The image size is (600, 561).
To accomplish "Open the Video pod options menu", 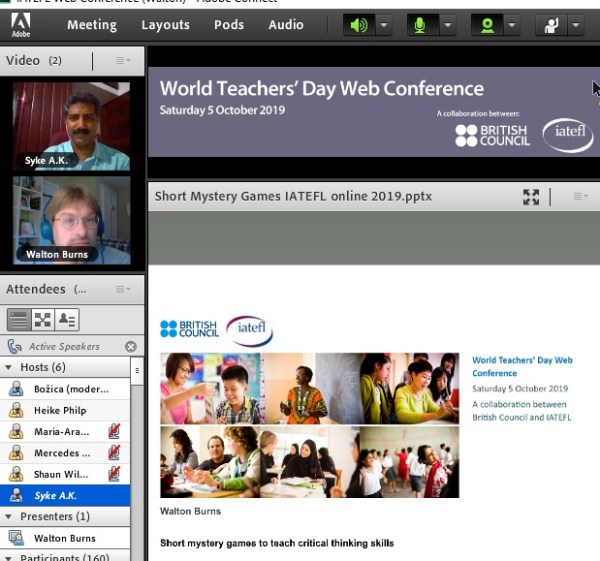I will click(123, 60).
